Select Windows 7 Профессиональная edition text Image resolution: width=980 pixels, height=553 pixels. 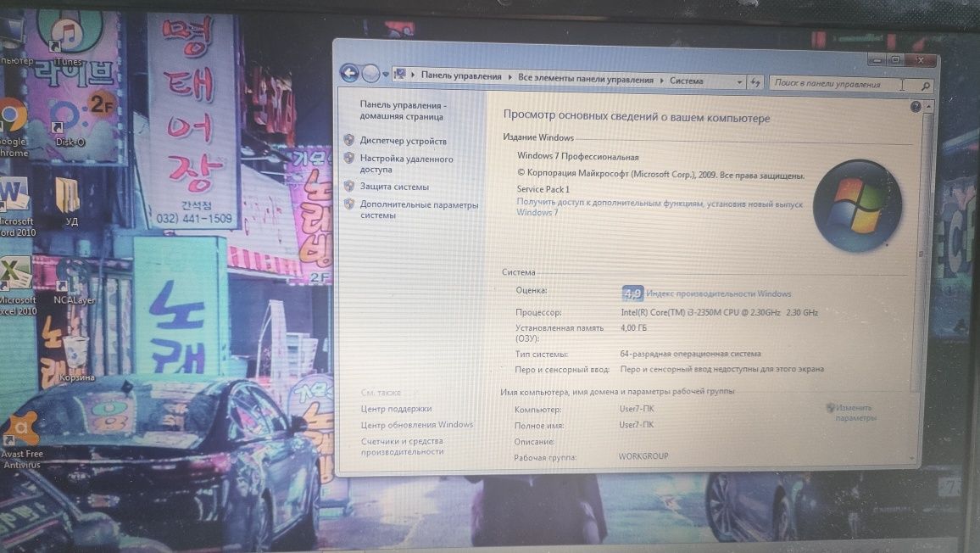point(578,156)
